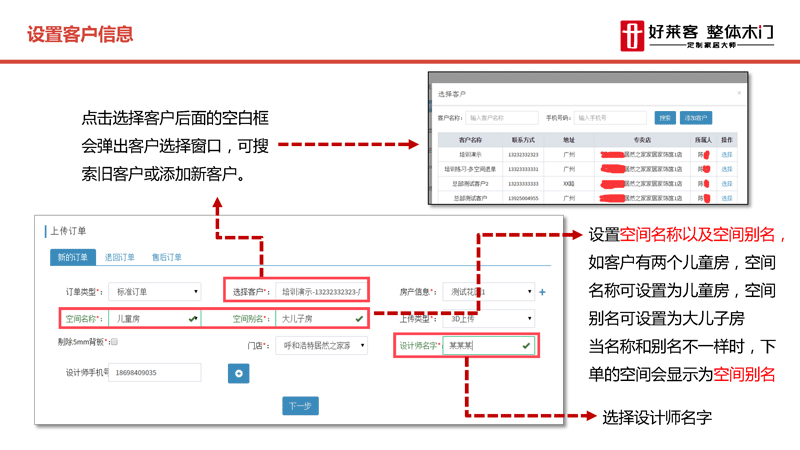Click the 总部测试客户2 customer name cell
This screenshot has height=450, width=800.
click(x=470, y=184)
